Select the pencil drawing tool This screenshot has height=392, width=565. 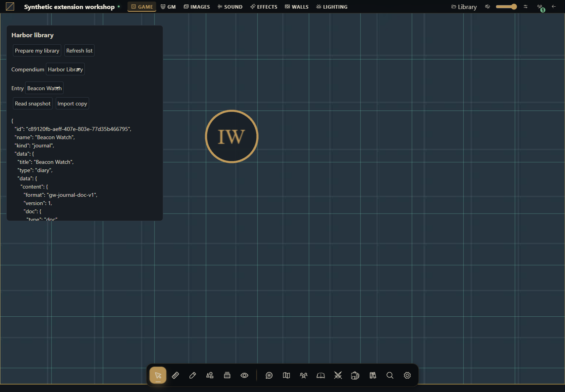click(193, 376)
